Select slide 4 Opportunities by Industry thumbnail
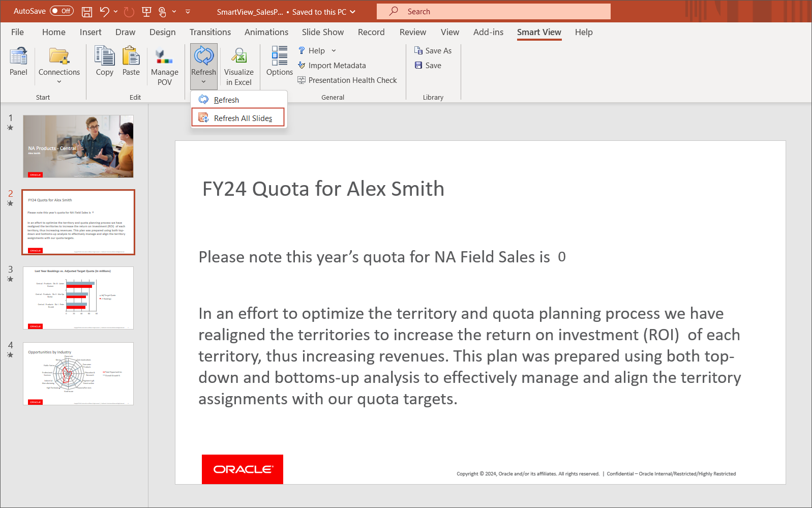The height and width of the screenshot is (508, 812). [78, 374]
